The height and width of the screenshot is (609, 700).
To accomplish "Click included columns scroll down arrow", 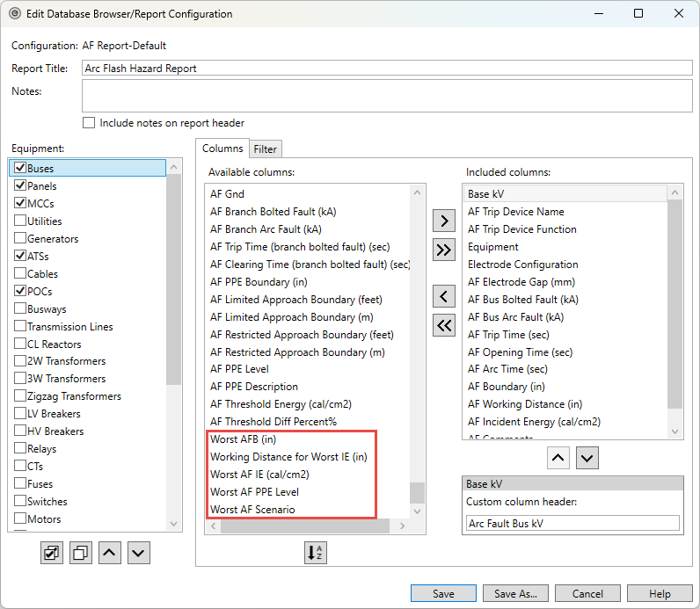I will coord(675,431).
